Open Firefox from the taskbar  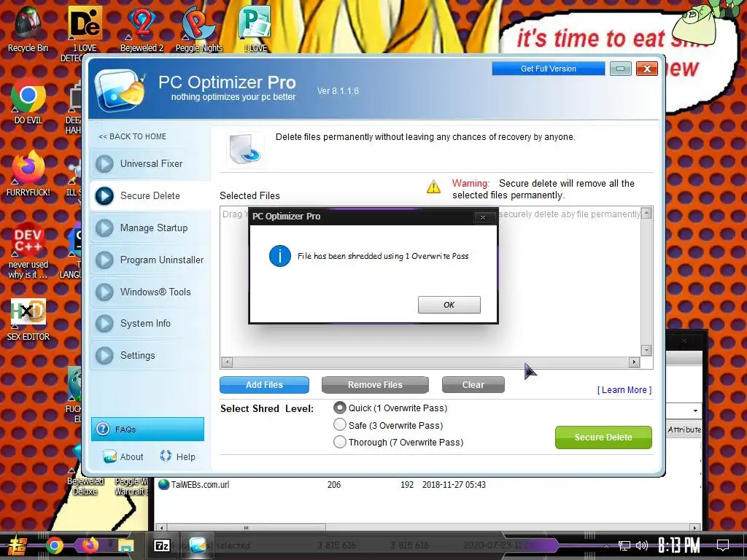tap(90, 545)
